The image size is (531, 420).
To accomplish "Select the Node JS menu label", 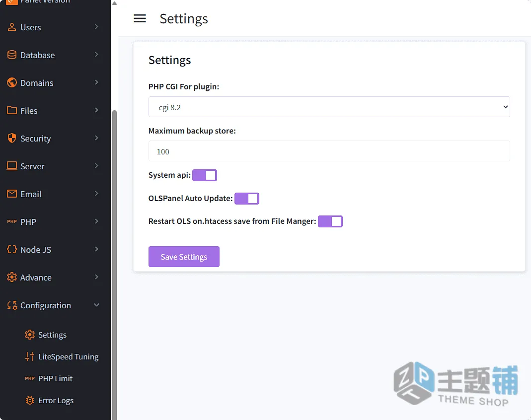I will [x=36, y=250].
